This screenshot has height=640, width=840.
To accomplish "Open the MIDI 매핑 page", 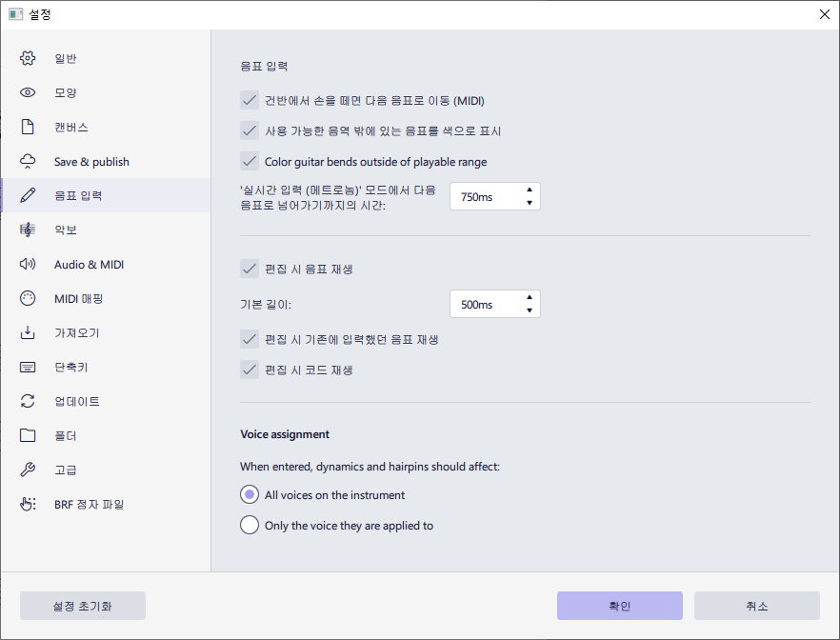I will [x=106, y=298].
